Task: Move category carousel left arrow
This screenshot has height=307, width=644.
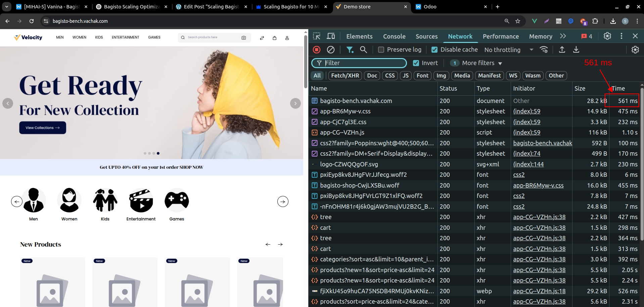Action: [17, 202]
